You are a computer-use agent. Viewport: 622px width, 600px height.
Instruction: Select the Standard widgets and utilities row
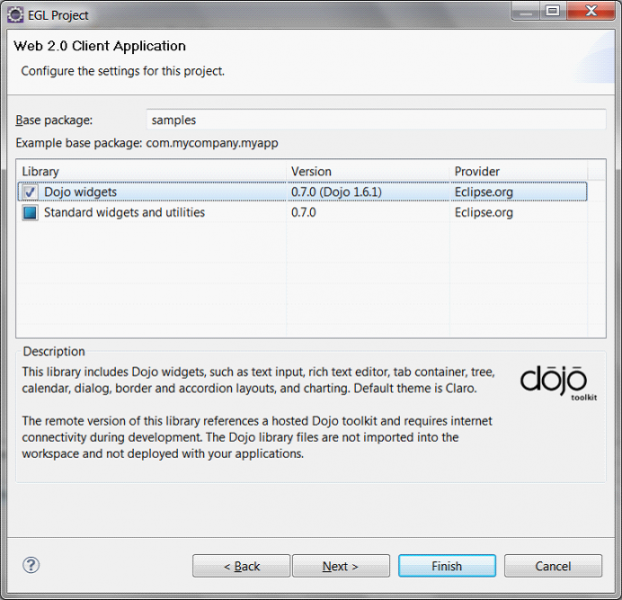302,213
